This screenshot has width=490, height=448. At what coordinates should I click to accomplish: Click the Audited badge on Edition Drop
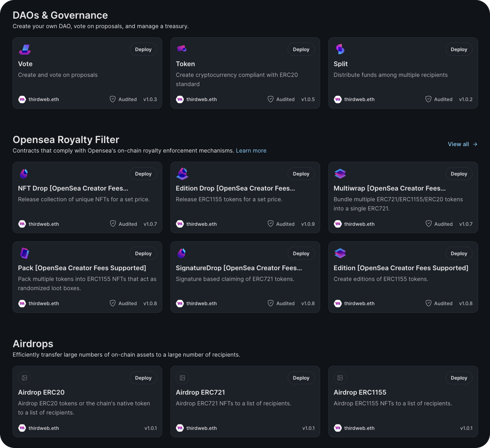pyautogui.click(x=281, y=224)
